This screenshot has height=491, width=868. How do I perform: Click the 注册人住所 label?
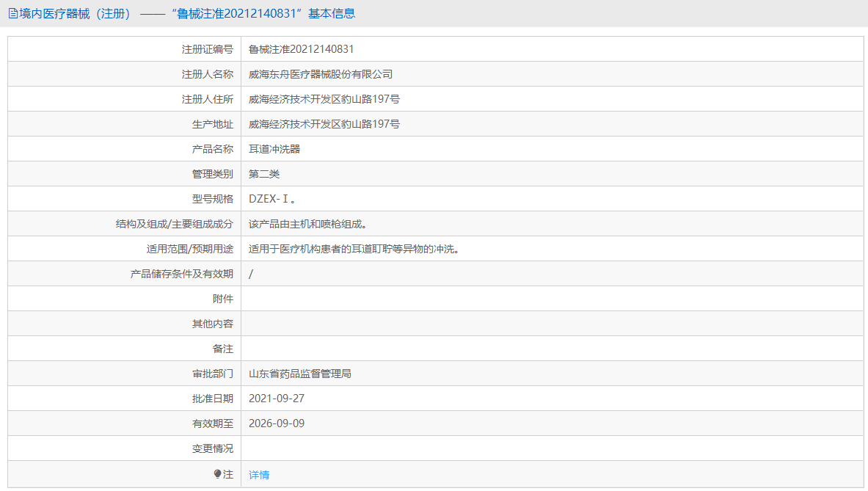208,99
